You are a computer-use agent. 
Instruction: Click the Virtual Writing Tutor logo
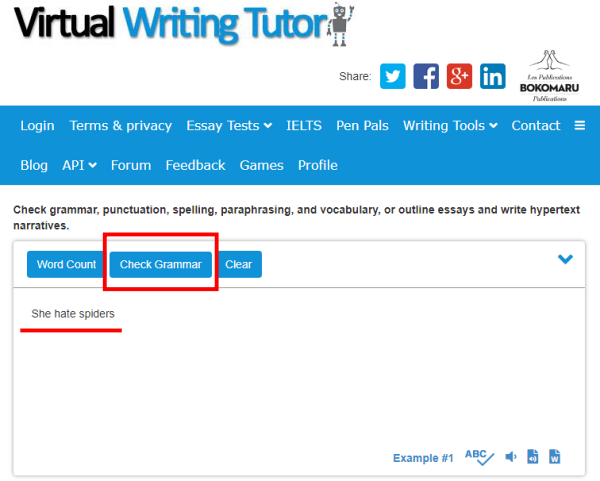coord(184,24)
